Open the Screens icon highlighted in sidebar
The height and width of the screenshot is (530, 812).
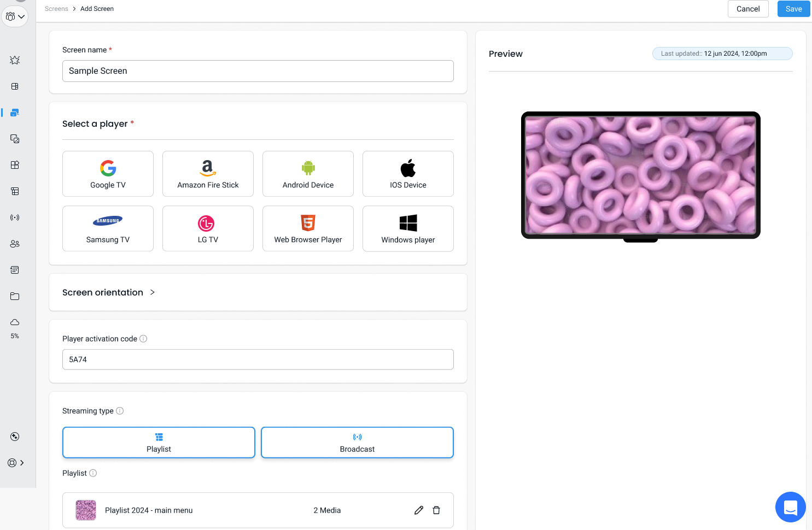point(15,113)
